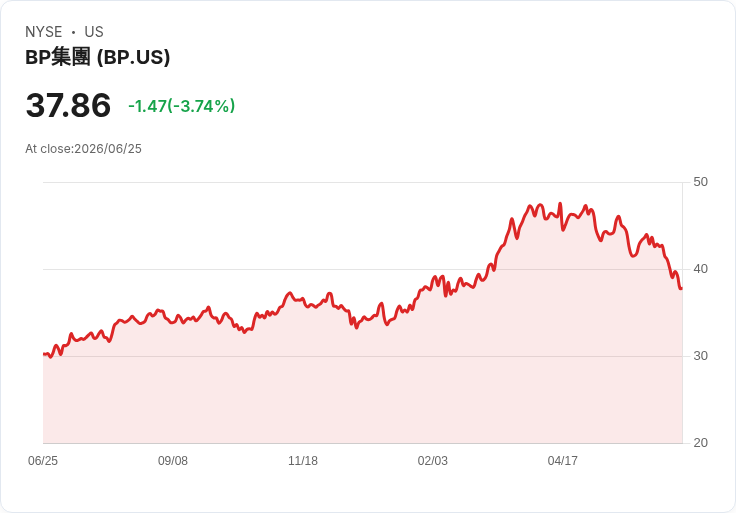Select the 04/17 date on x-axis
Viewport: 736px width, 513px height.
[x=563, y=461]
